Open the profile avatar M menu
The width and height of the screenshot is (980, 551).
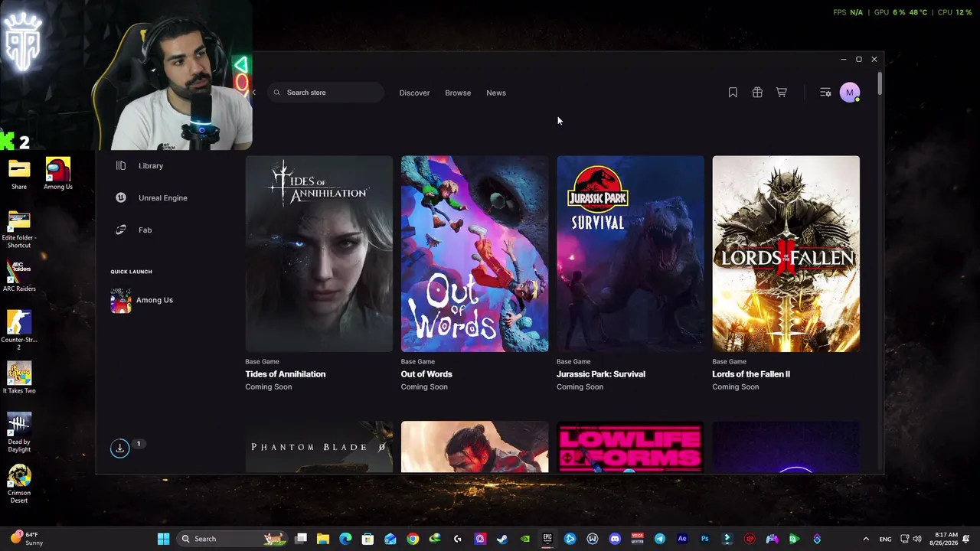point(849,93)
